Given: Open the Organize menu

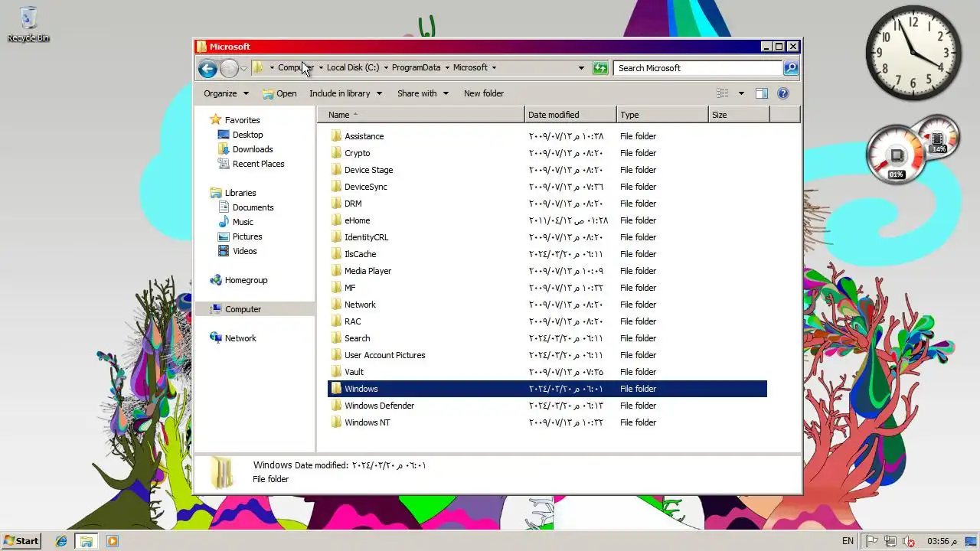Looking at the screenshot, I should pyautogui.click(x=226, y=93).
